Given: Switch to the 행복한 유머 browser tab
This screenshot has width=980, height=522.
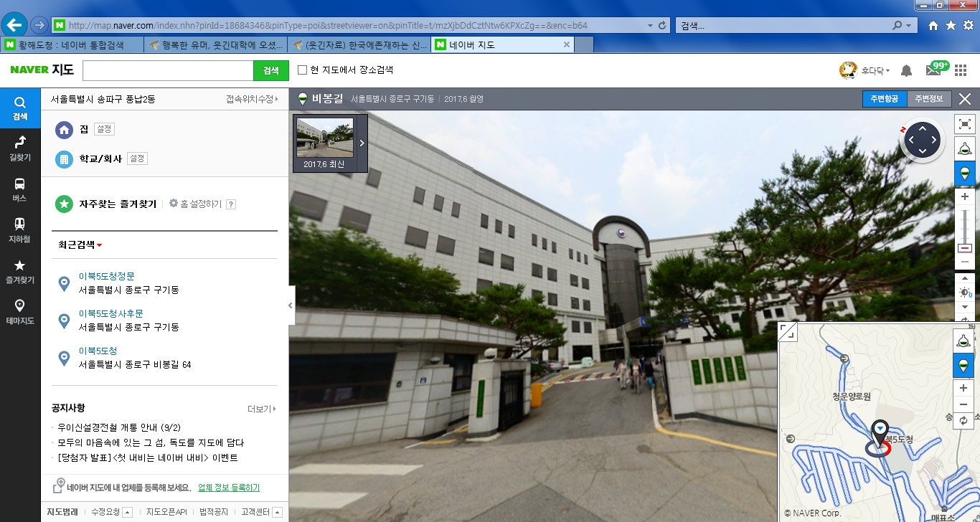Looking at the screenshot, I should (215, 44).
